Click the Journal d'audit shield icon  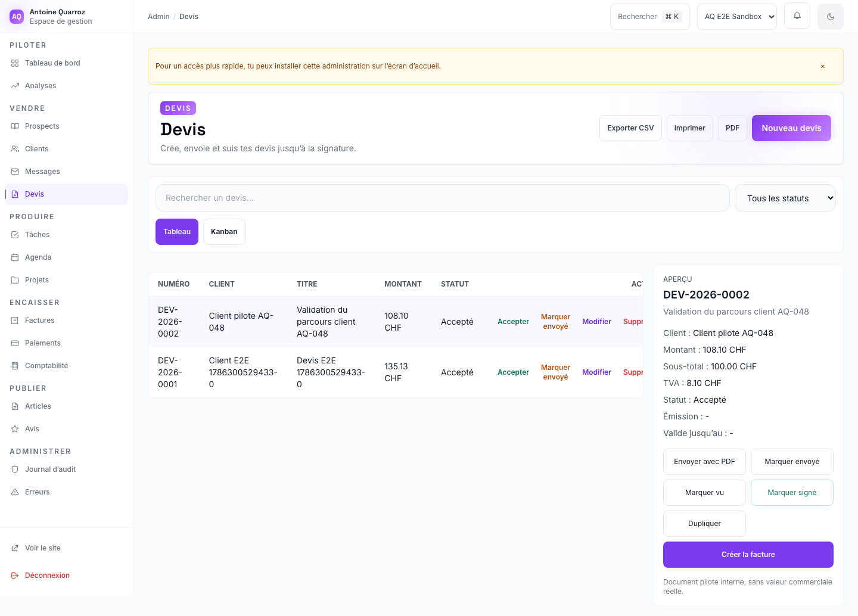15,469
